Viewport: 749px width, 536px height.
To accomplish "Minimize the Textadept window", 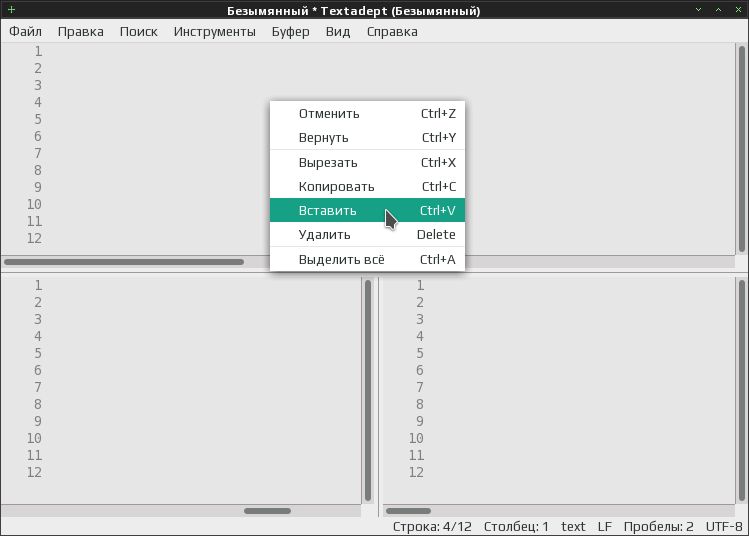I will [x=698, y=10].
